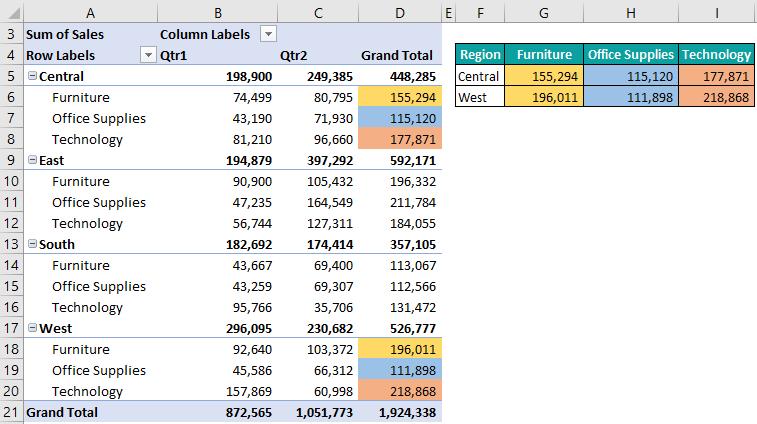Select blue cell 115,120 in pivot table

tap(400, 118)
